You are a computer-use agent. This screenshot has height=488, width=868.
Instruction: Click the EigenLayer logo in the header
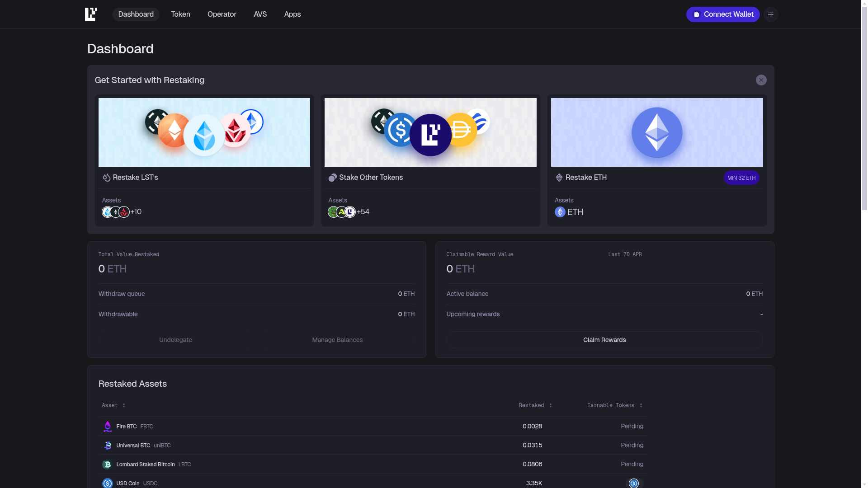pos(91,14)
